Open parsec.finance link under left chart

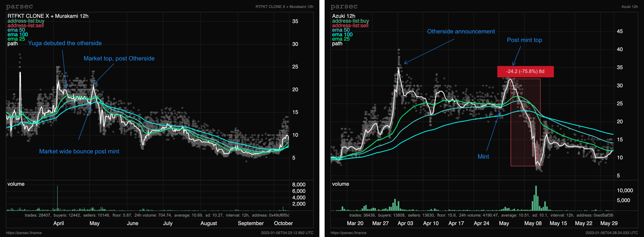coord(24,233)
